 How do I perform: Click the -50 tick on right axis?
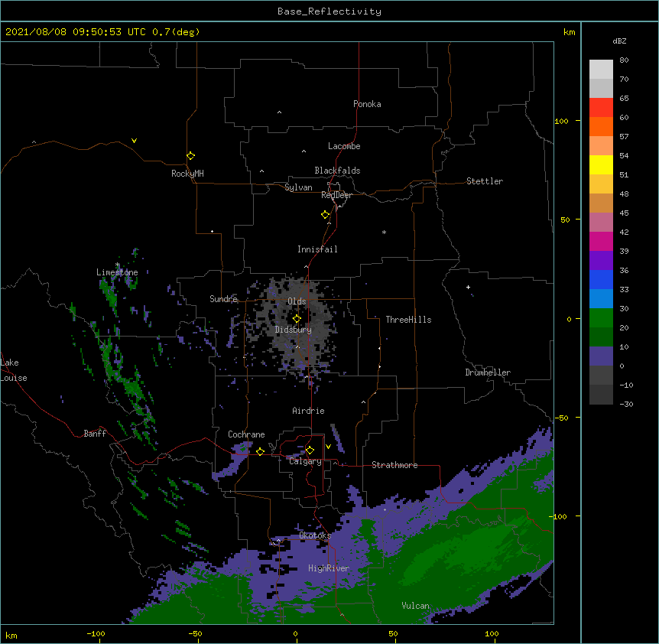(561, 418)
